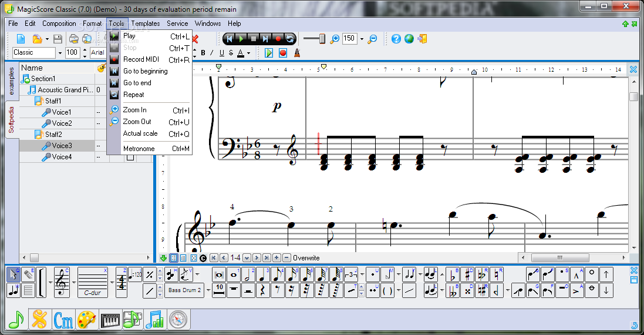This screenshot has height=335, width=644.
Task: Open the piano keyboard tab icon
Action: pyautogui.click(x=110, y=320)
